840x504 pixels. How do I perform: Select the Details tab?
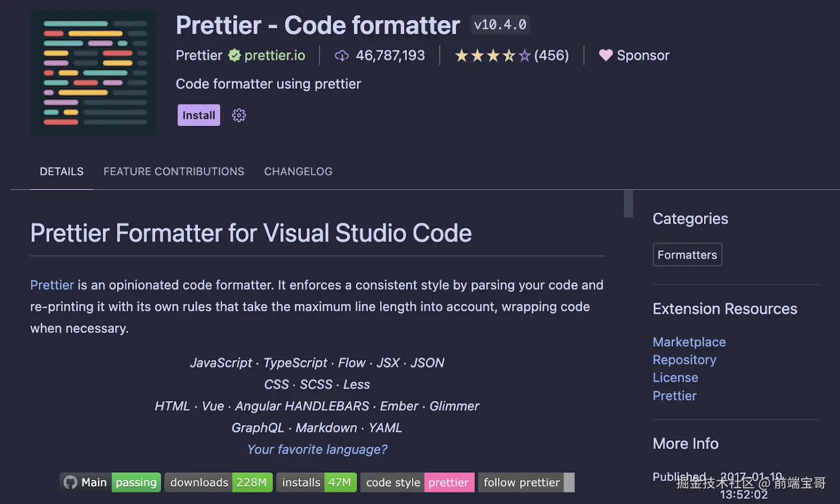coord(61,172)
